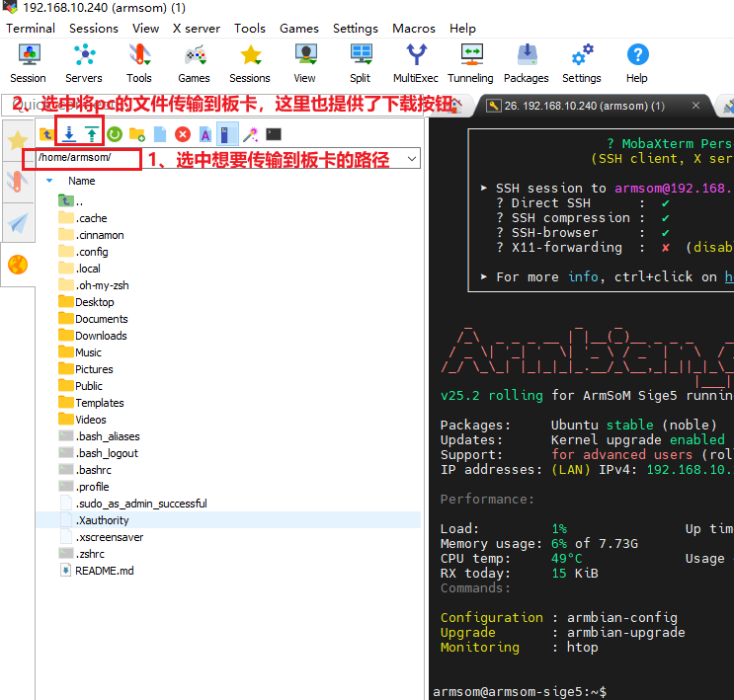Toggle the follow terminal folder icon

click(227, 133)
